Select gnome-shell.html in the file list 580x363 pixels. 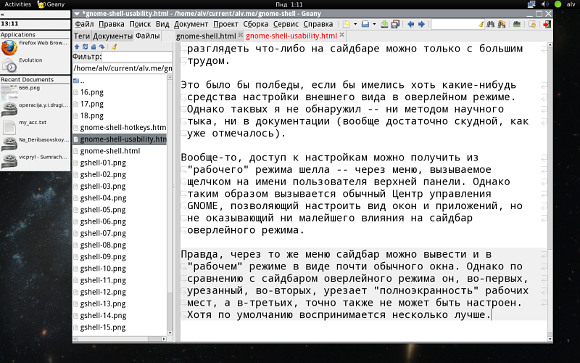point(120,151)
